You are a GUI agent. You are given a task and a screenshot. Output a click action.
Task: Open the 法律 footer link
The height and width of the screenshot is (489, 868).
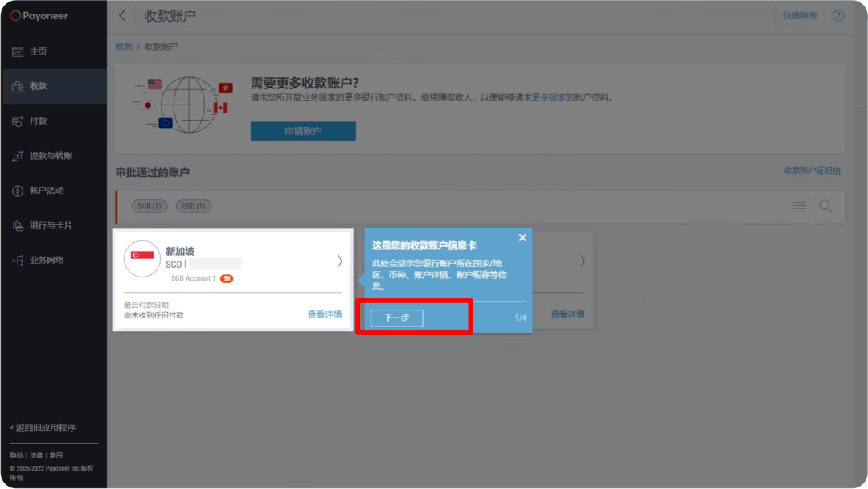click(x=36, y=455)
